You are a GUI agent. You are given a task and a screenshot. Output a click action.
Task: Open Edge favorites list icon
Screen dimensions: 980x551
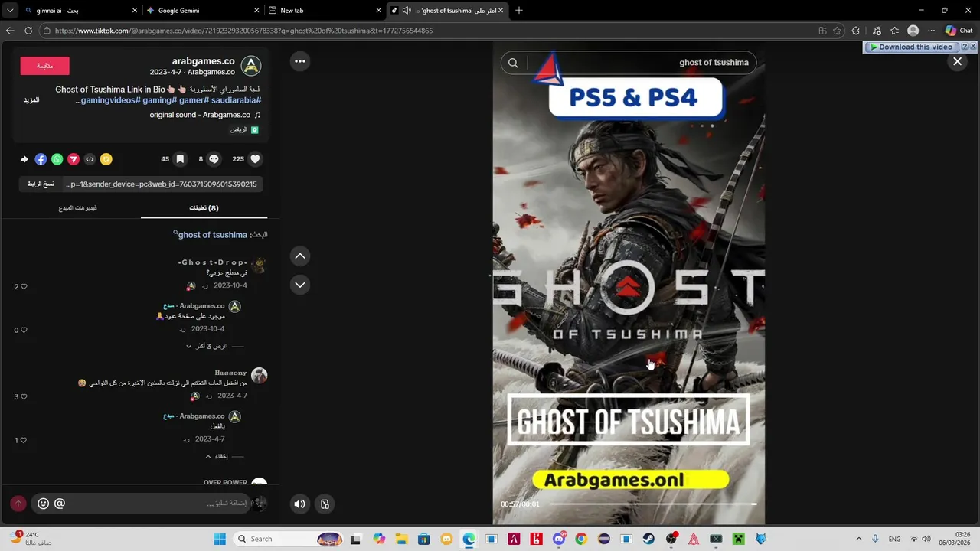[894, 31]
